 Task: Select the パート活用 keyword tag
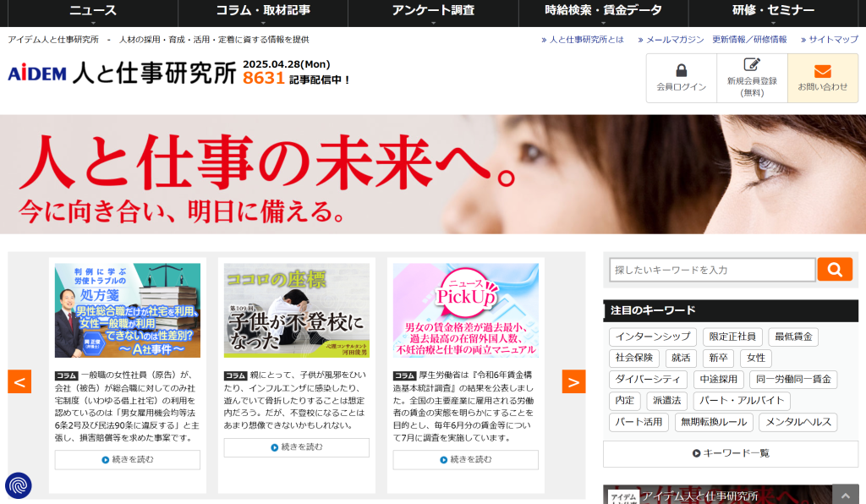pos(639,422)
